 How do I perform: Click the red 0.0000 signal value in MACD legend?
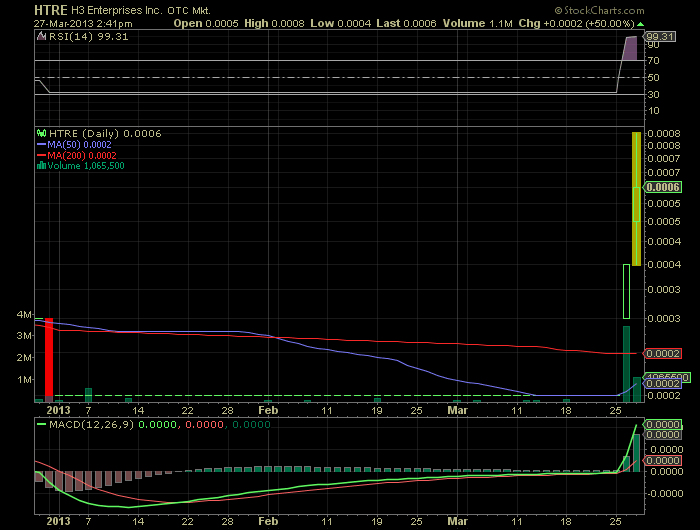pos(204,424)
